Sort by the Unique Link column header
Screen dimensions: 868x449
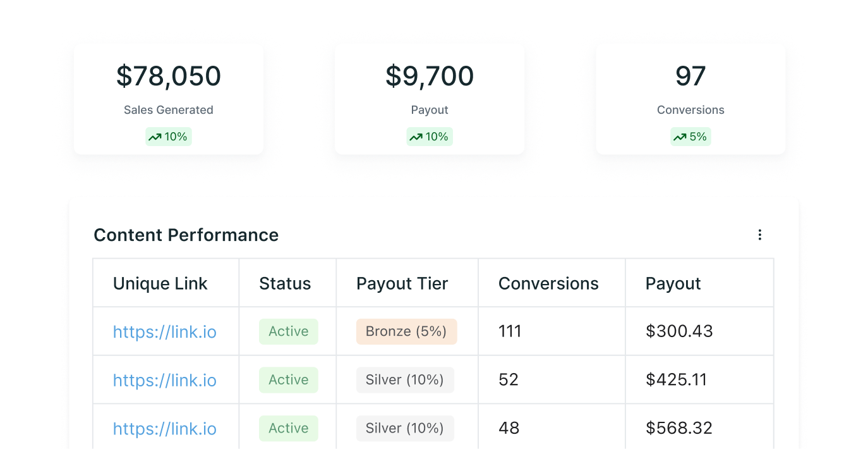click(160, 284)
